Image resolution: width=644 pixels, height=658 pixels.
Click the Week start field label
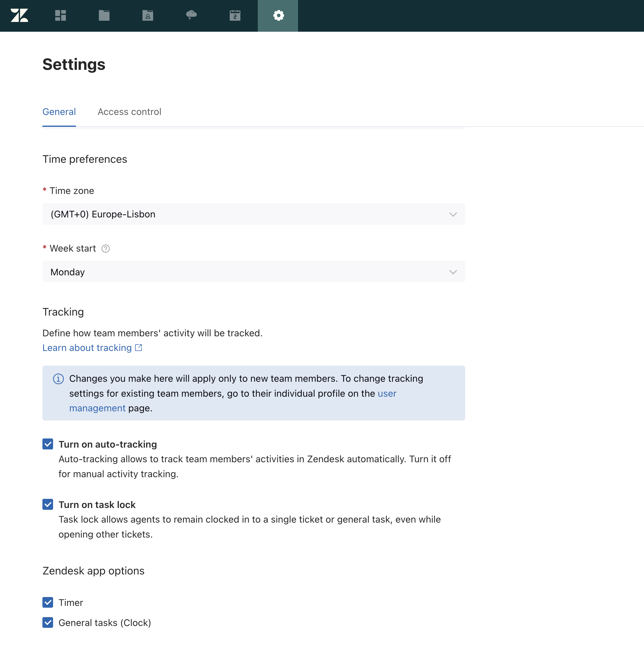[73, 249]
